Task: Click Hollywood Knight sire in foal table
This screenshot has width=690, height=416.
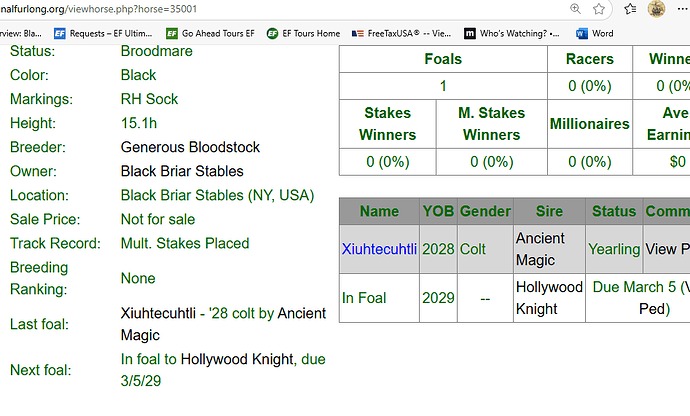Action: tap(549, 297)
